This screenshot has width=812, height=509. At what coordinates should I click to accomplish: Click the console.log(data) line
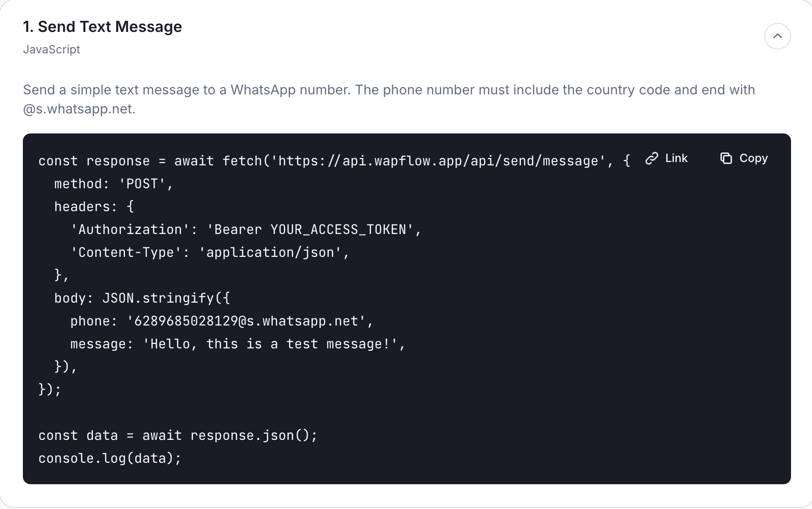(110, 458)
